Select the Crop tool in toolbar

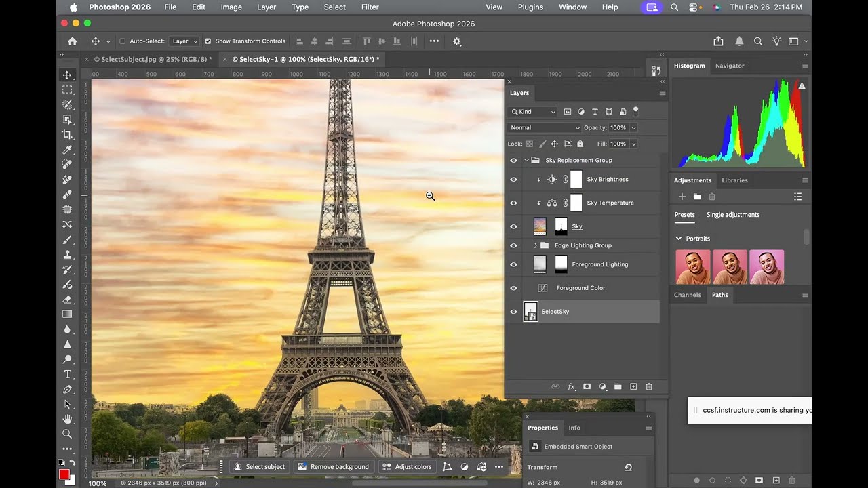(x=67, y=134)
